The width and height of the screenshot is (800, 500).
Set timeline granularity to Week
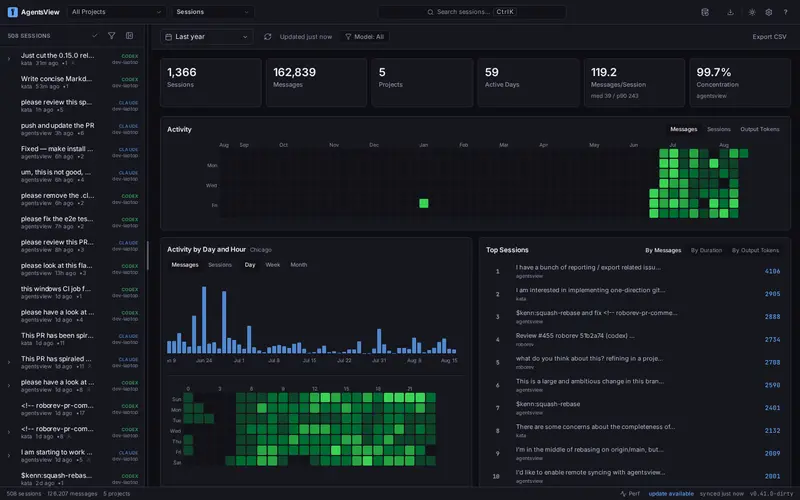272,265
